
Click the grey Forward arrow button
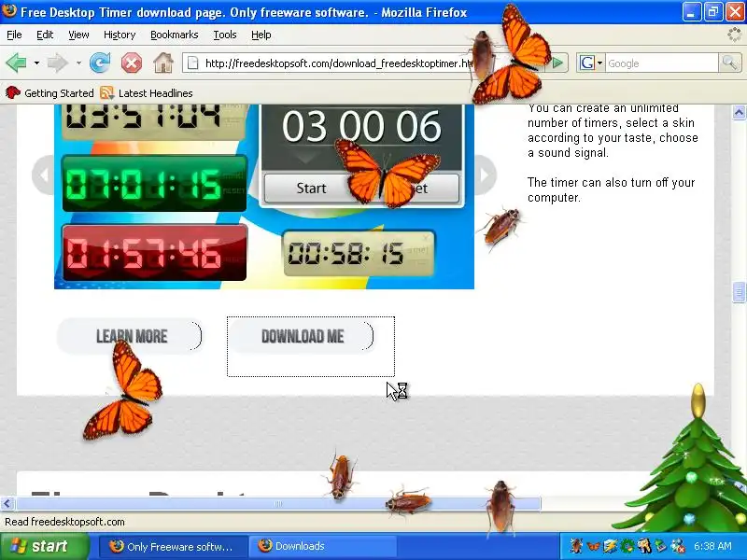click(57, 63)
